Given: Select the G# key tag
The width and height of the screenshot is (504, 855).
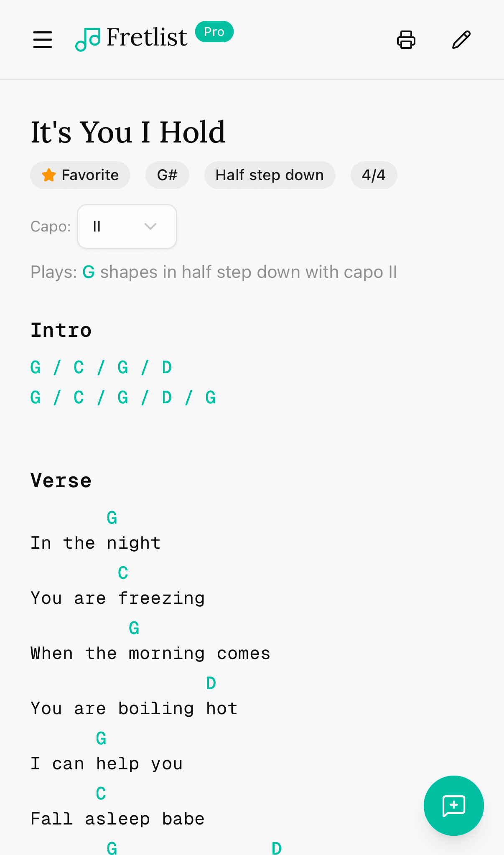Looking at the screenshot, I should pyautogui.click(x=167, y=175).
